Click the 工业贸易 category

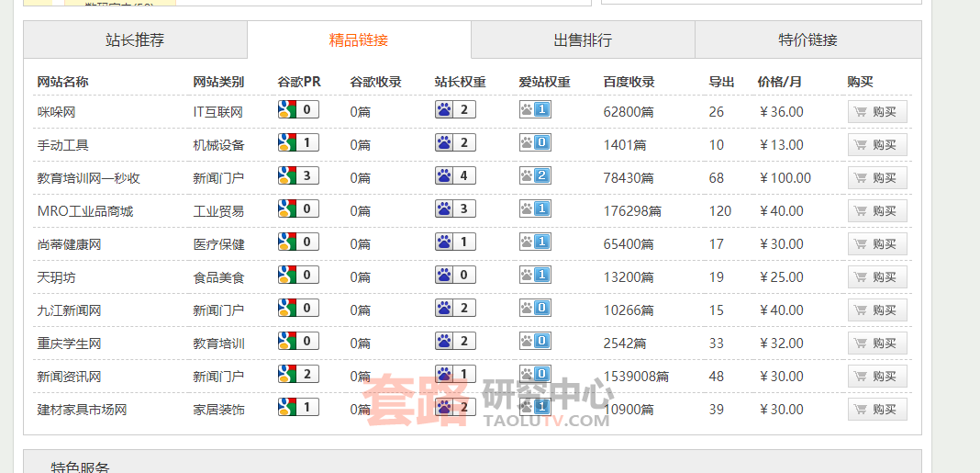click(x=218, y=212)
